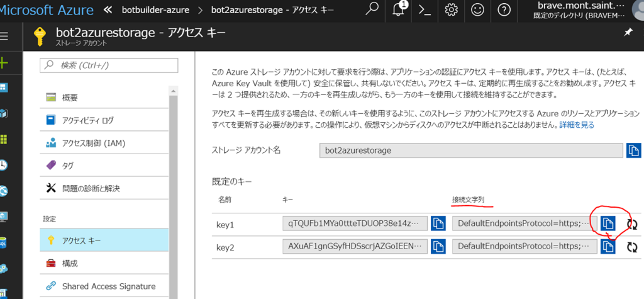Open the 詳細を見る link
Viewport: 644px width, 299px height.
(577, 125)
